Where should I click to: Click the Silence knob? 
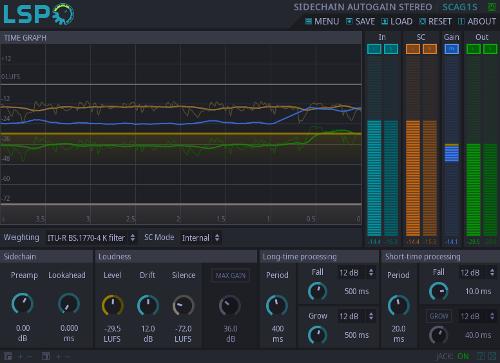pyautogui.click(x=183, y=305)
